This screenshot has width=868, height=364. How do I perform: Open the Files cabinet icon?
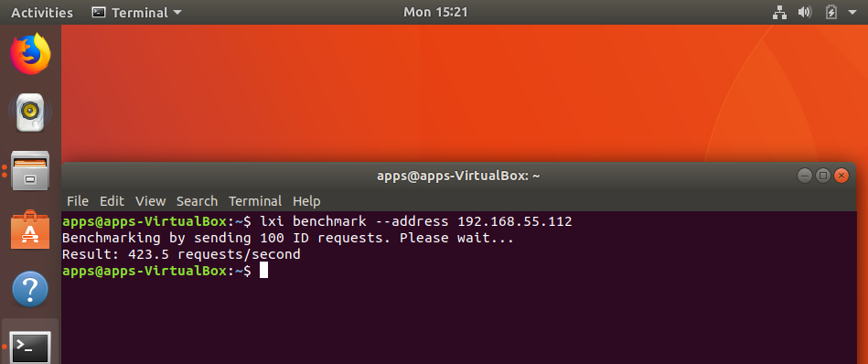click(x=30, y=170)
